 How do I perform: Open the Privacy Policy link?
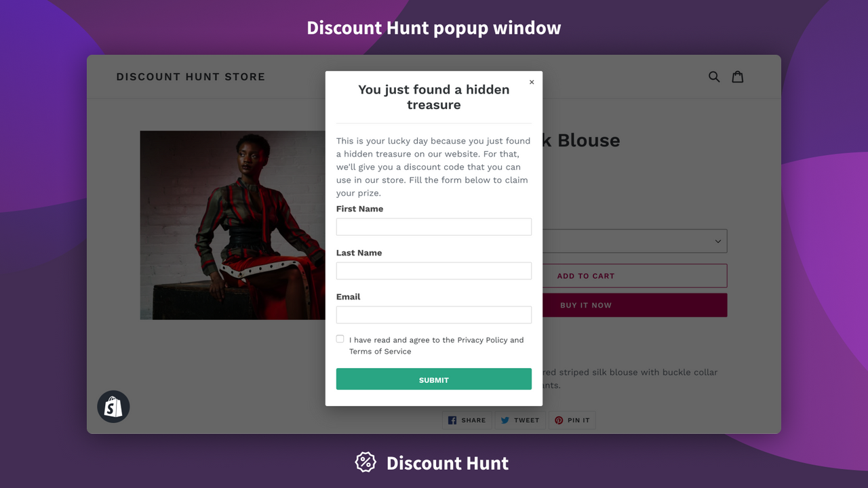coord(479,340)
